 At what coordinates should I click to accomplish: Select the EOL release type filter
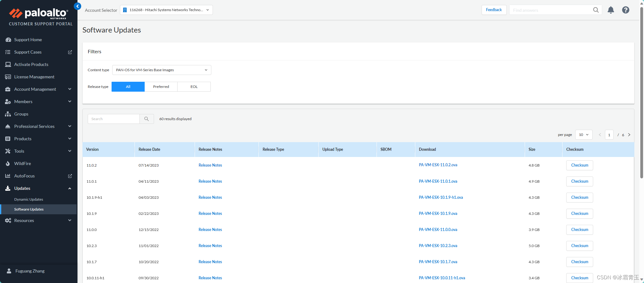click(x=194, y=86)
